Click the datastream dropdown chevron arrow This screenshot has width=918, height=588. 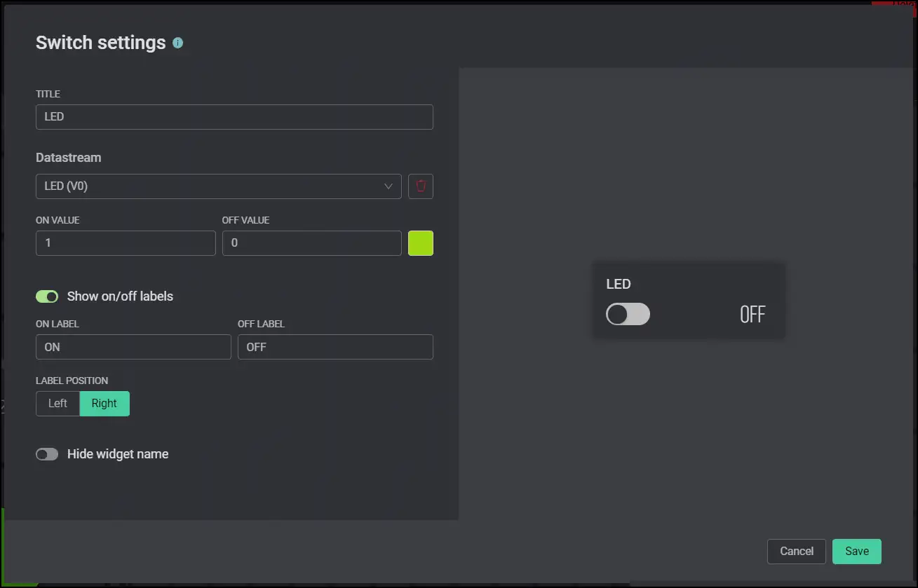coord(388,186)
